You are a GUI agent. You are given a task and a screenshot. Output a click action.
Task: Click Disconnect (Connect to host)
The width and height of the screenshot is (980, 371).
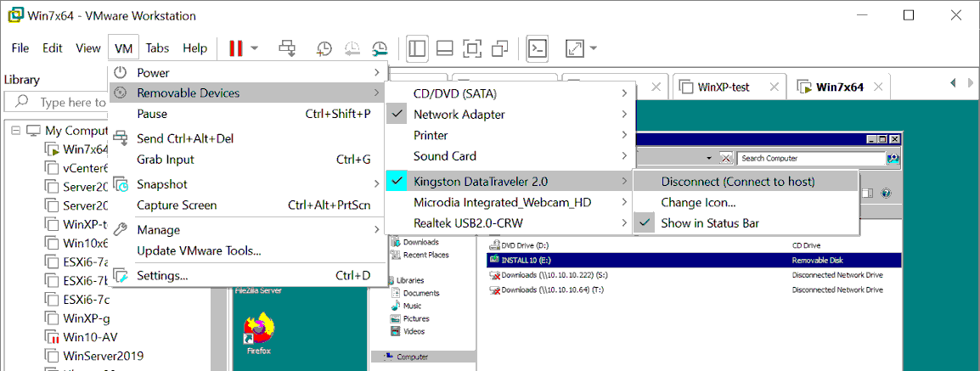[x=746, y=182]
